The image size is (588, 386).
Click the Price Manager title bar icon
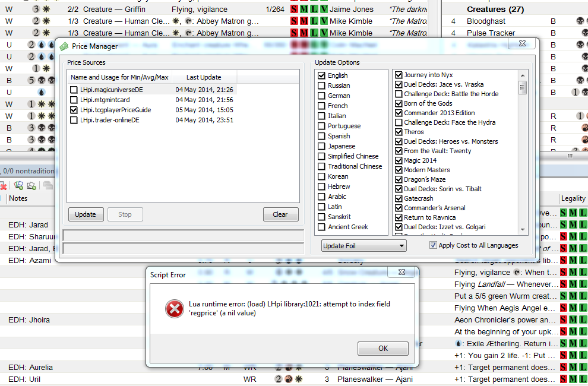point(64,46)
